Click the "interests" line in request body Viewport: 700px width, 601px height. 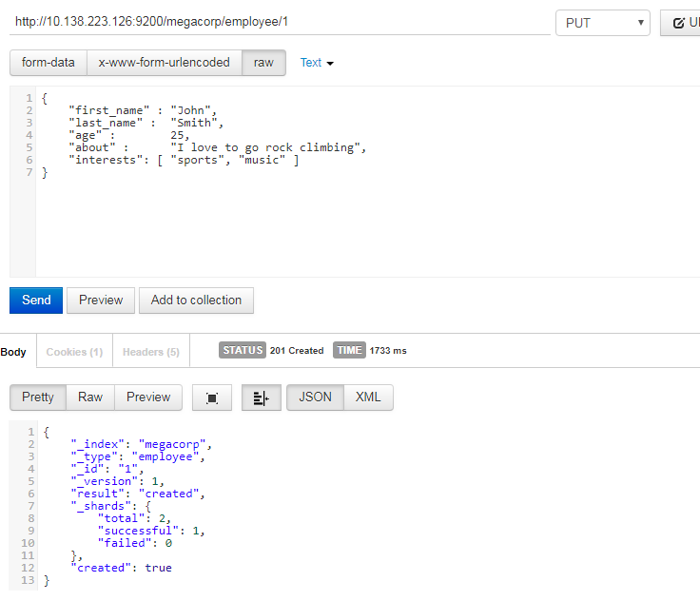[x=184, y=160]
